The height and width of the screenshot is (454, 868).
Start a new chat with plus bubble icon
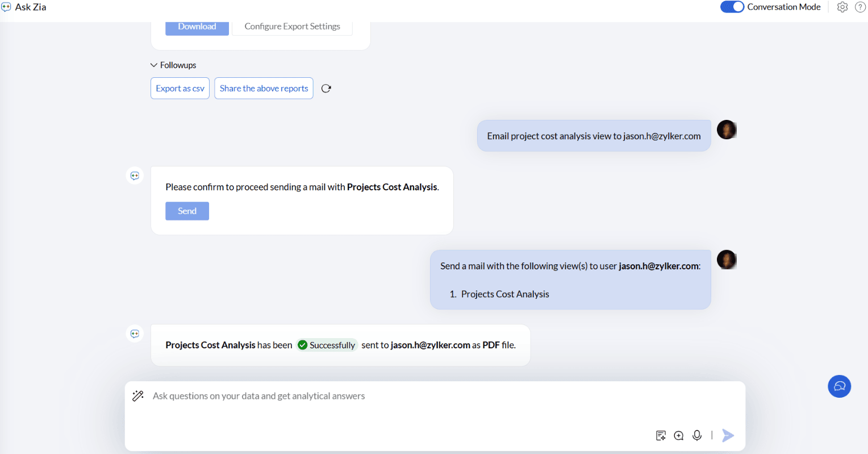679,435
